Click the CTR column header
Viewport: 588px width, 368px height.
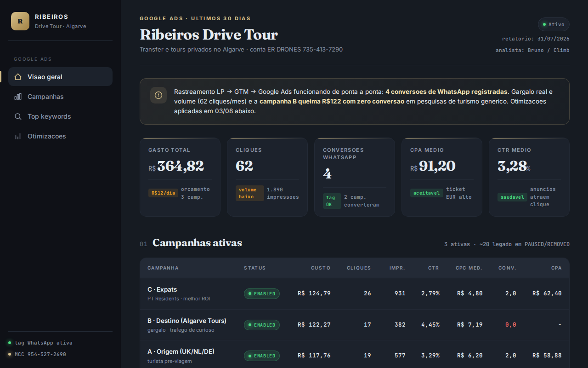click(434, 268)
